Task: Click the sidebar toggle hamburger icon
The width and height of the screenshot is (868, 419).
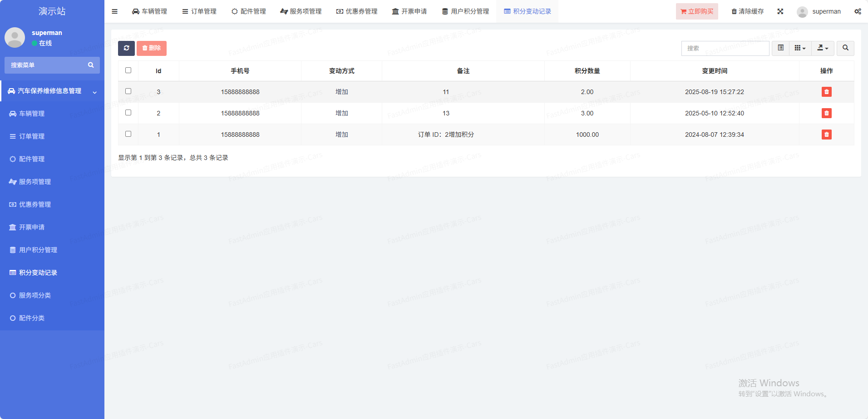Action: point(114,11)
